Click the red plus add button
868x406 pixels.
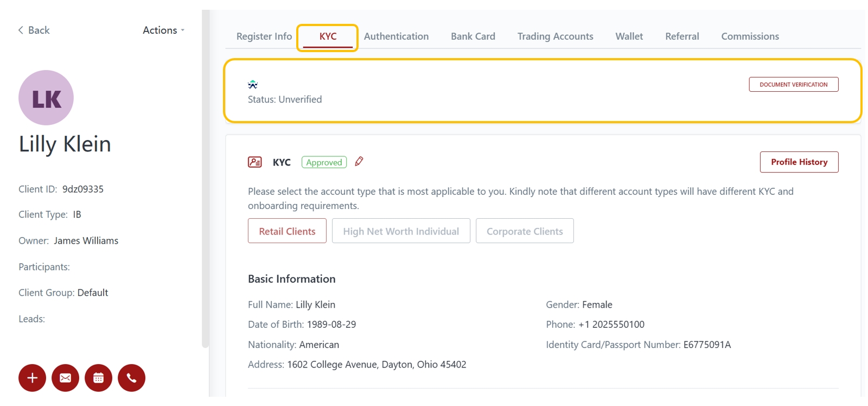32,378
